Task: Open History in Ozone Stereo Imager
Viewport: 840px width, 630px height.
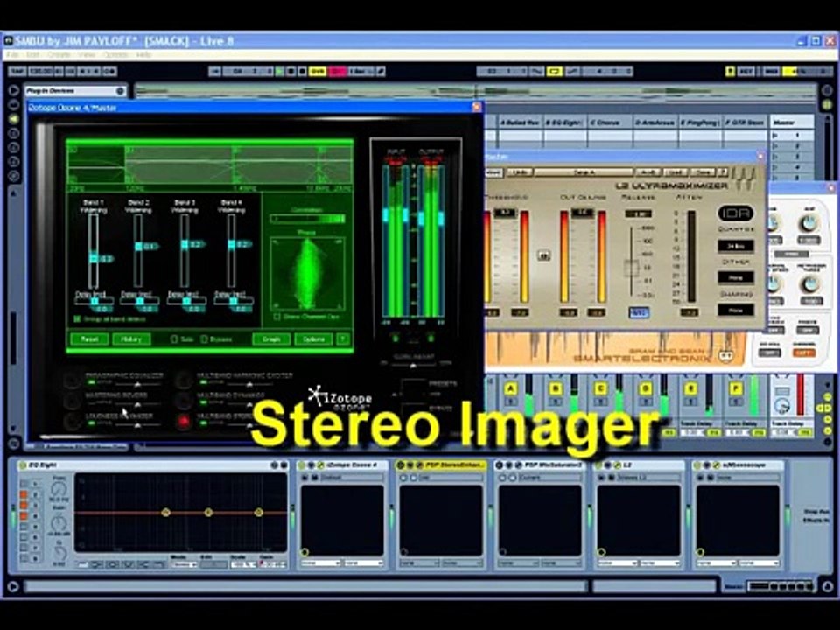Action: (x=131, y=339)
